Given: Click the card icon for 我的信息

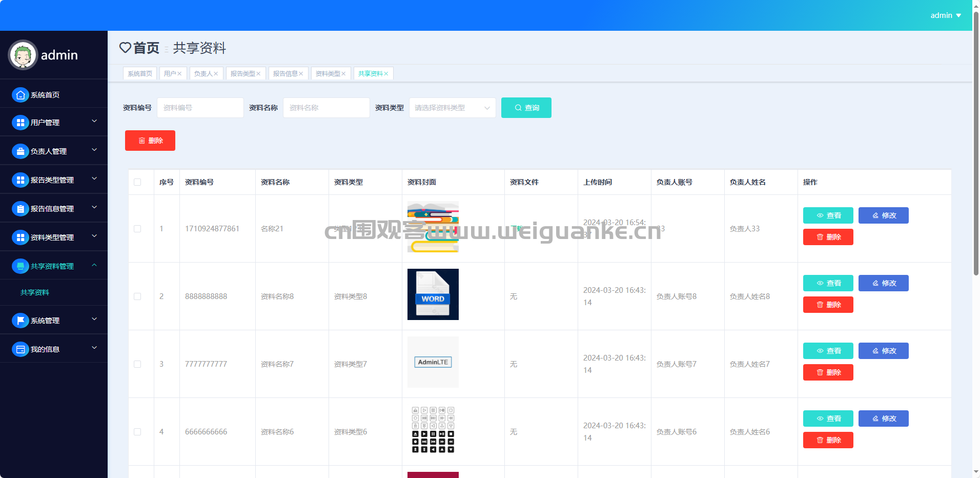Looking at the screenshot, I should pyautogui.click(x=20, y=349).
